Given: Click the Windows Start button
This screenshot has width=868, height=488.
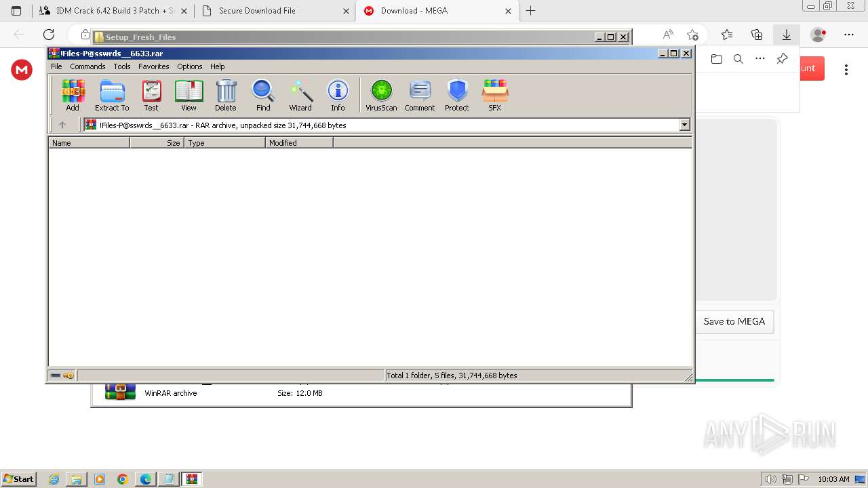Looking at the screenshot, I should pos(18,479).
